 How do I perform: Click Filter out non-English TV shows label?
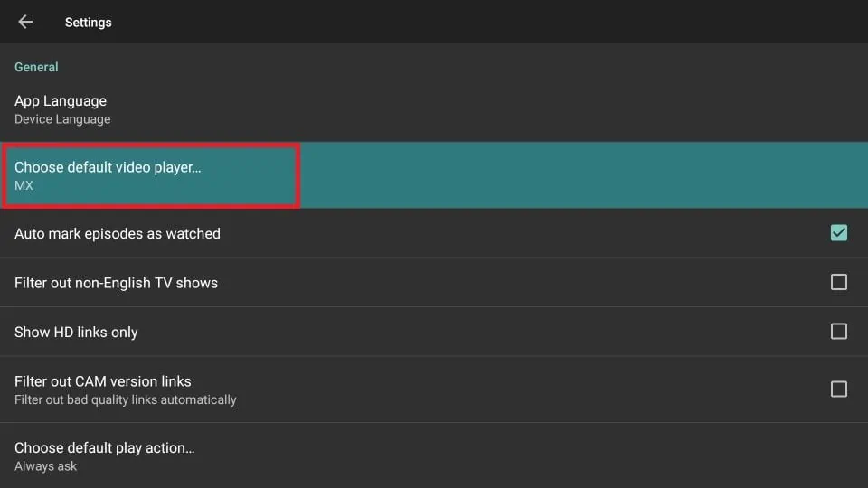tap(116, 283)
